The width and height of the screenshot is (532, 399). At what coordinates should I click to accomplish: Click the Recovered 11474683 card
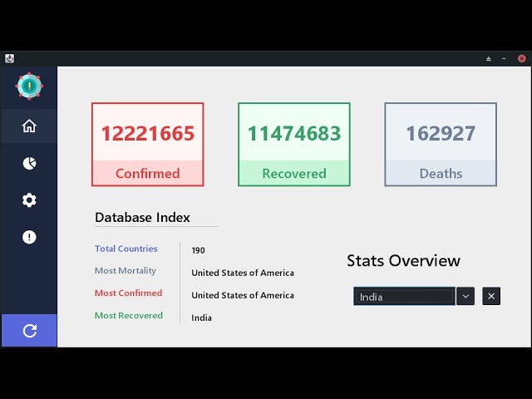point(294,144)
